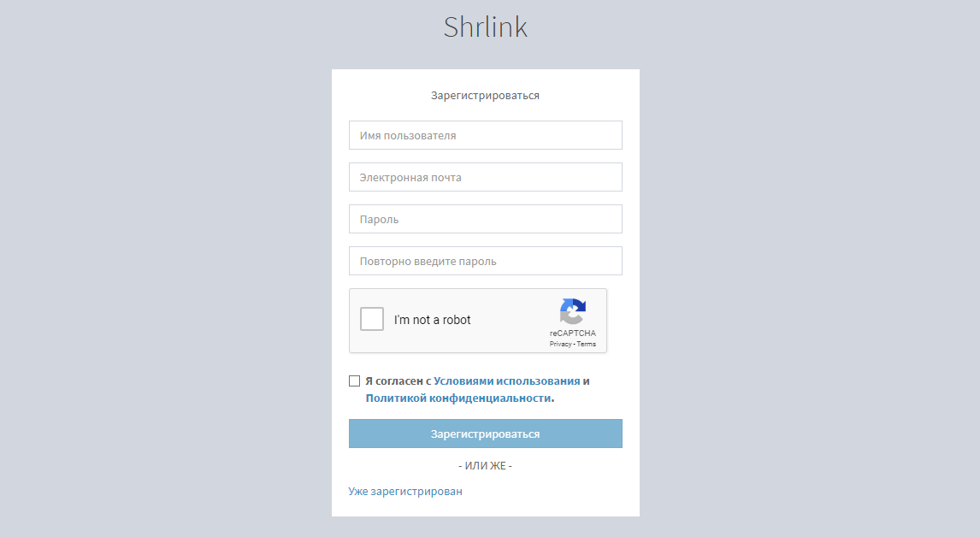This screenshot has width=980, height=537.
Task: Click the reCAPTCHA caption under the logo
Action: (x=572, y=333)
